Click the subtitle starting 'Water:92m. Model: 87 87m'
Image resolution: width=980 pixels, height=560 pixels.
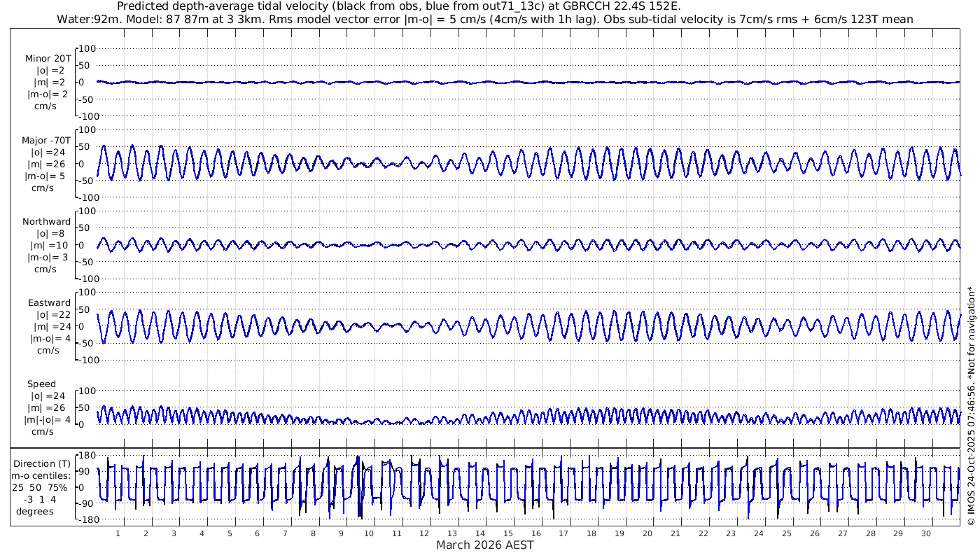coord(484,20)
